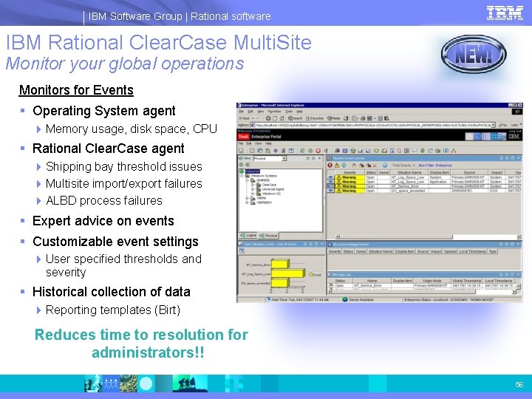The height and width of the screenshot is (399, 532).
Task: Filter console by Warning yellow triangle icon
Action: pyautogui.click(x=337, y=166)
